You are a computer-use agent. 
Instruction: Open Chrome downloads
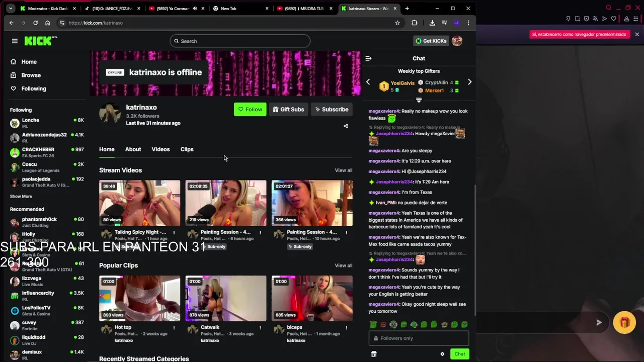click(432, 23)
